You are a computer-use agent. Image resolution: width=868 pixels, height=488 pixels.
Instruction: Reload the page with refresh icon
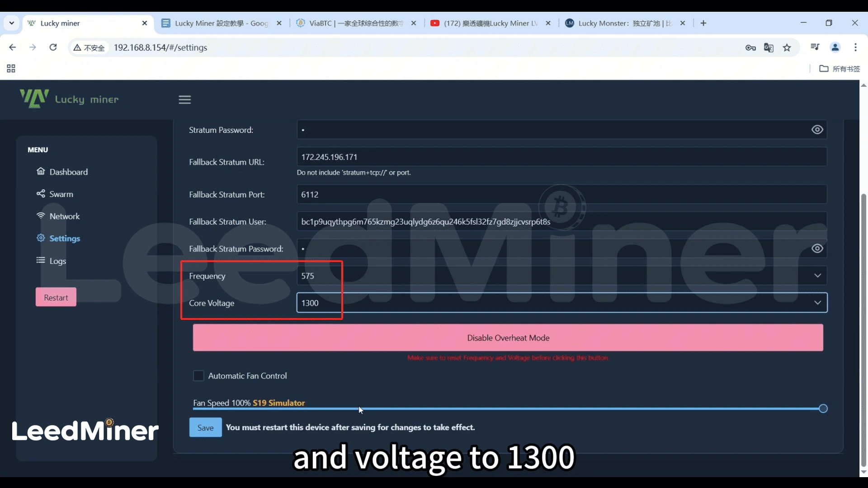click(x=53, y=47)
